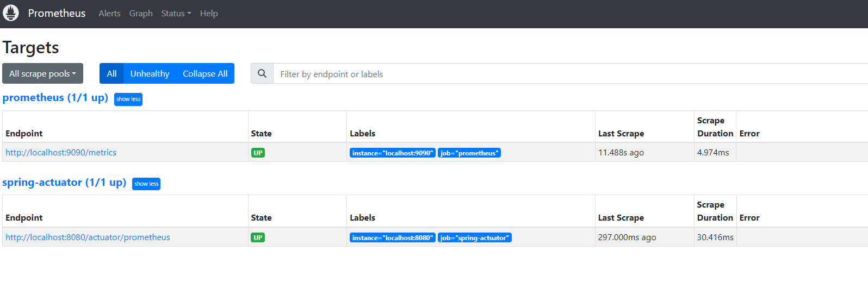
Task: Click the Targets page heading
Action: click(30, 47)
